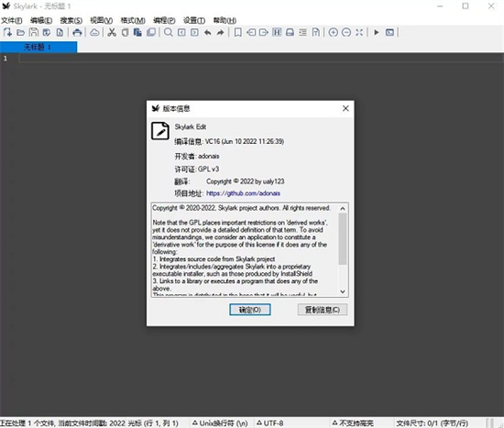Click the 复制信息(C) button
This screenshot has height=428, width=504.
click(322, 310)
